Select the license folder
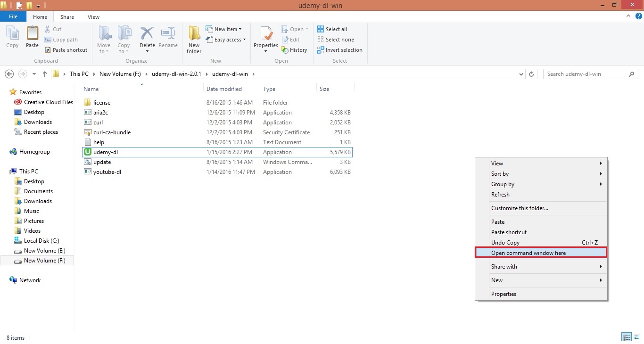The height and width of the screenshot is (344, 644). coord(217,103)
